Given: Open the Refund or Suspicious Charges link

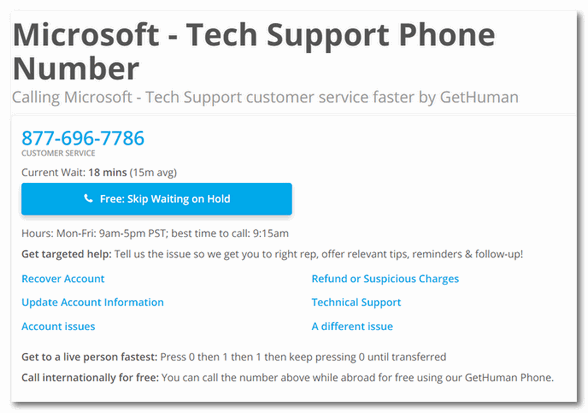Looking at the screenshot, I should coord(385,279).
